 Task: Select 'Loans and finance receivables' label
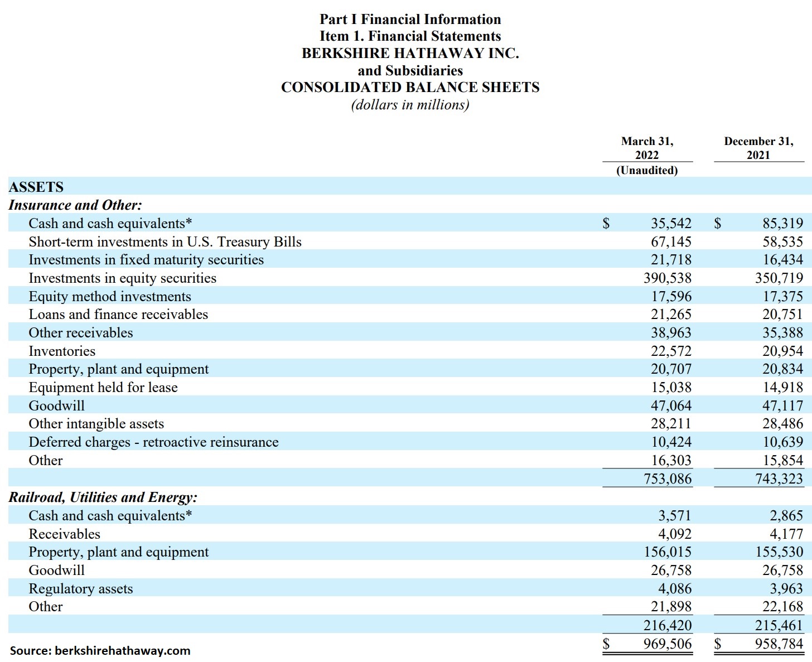[x=118, y=315]
